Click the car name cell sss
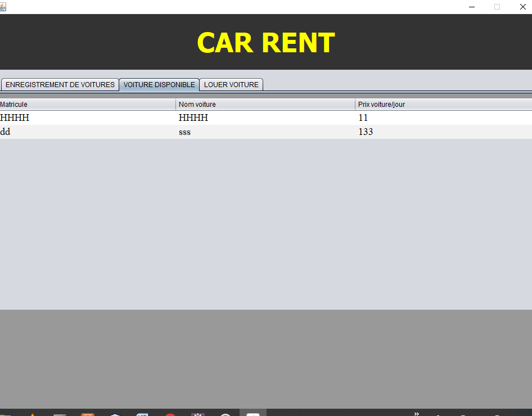The image size is (532, 416). 265,132
